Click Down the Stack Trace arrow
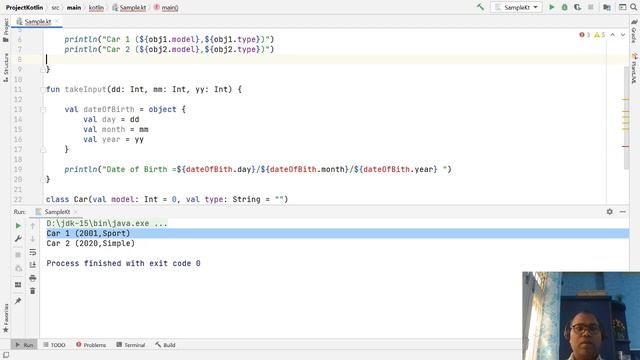Screen dimensions: 640x360 (33, 239)
